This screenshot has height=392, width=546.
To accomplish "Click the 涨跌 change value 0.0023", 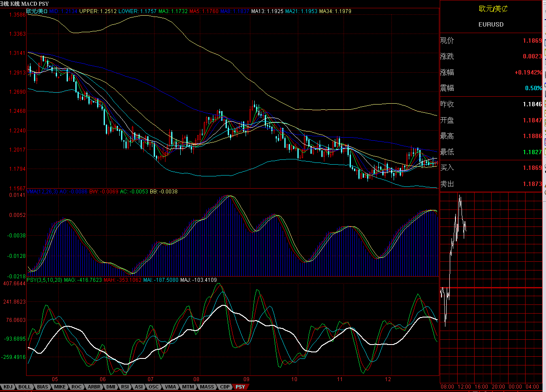I will click(x=533, y=56).
